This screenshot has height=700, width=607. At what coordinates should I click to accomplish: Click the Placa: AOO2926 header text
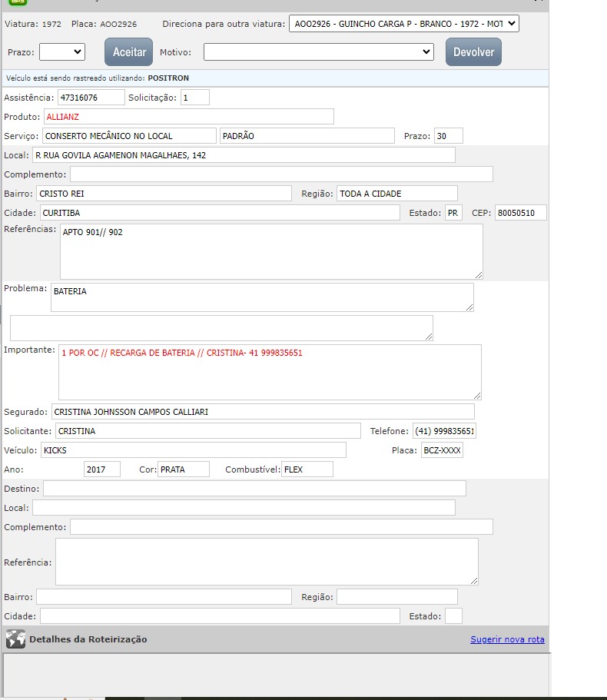pyautogui.click(x=104, y=24)
